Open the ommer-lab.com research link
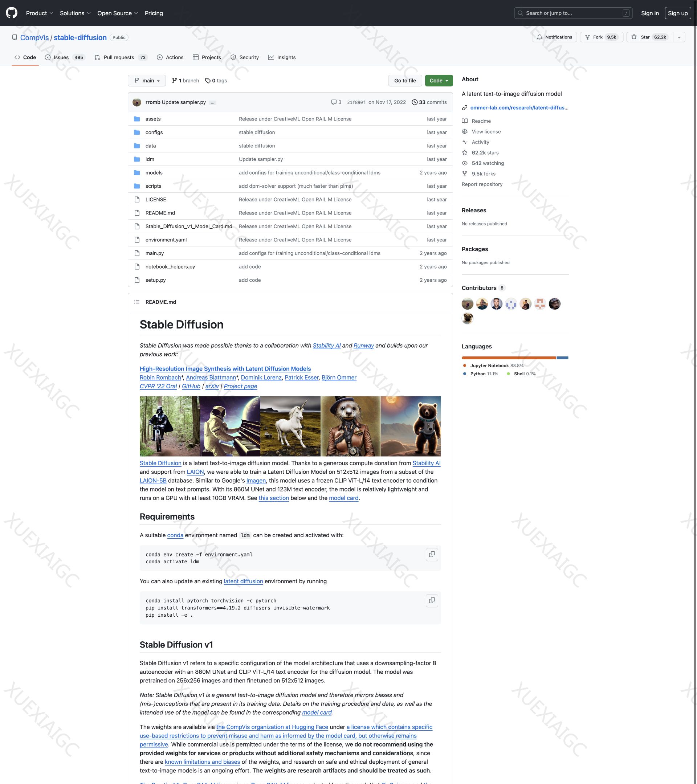The width and height of the screenshot is (697, 784). [519, 107]
